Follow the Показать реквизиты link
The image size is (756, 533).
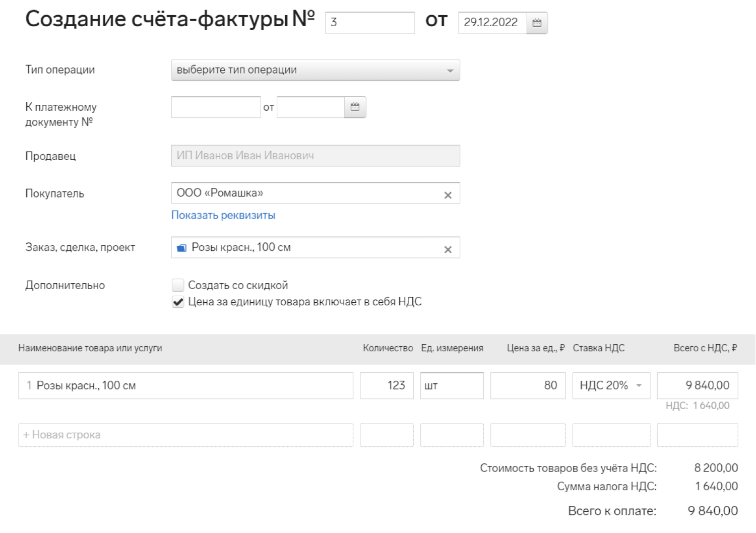(223, 215)
